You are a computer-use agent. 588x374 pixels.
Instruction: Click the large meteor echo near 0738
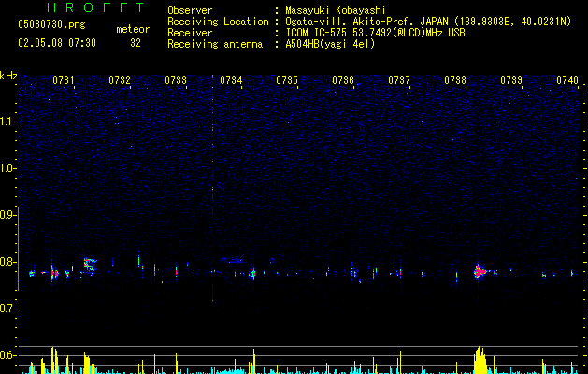tap(480, 271)
